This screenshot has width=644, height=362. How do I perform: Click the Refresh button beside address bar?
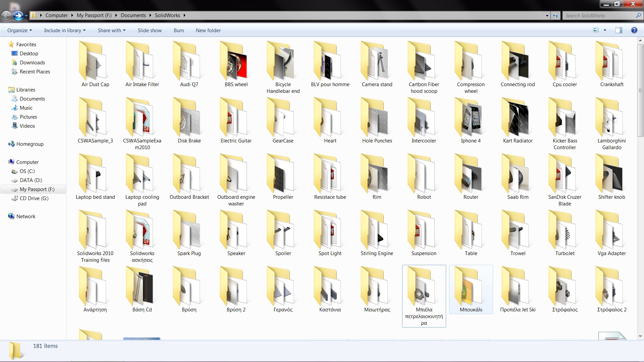click(555, 15)
